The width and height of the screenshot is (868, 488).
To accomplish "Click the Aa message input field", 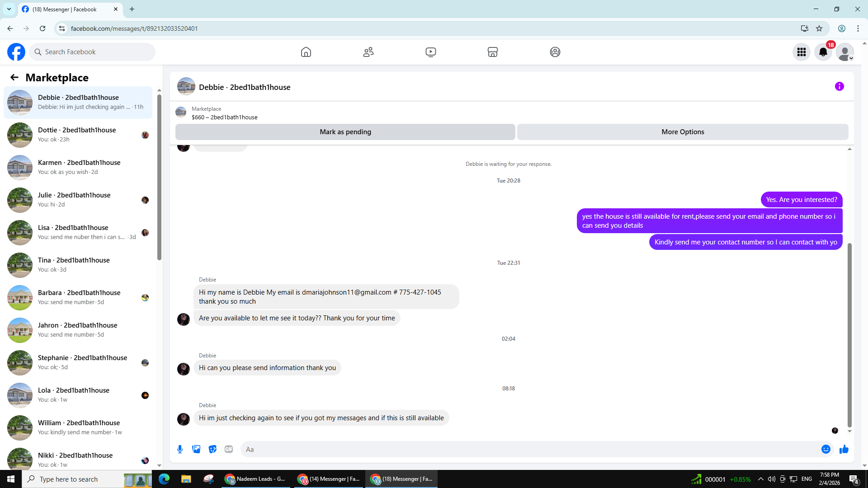I will [529, 449].
